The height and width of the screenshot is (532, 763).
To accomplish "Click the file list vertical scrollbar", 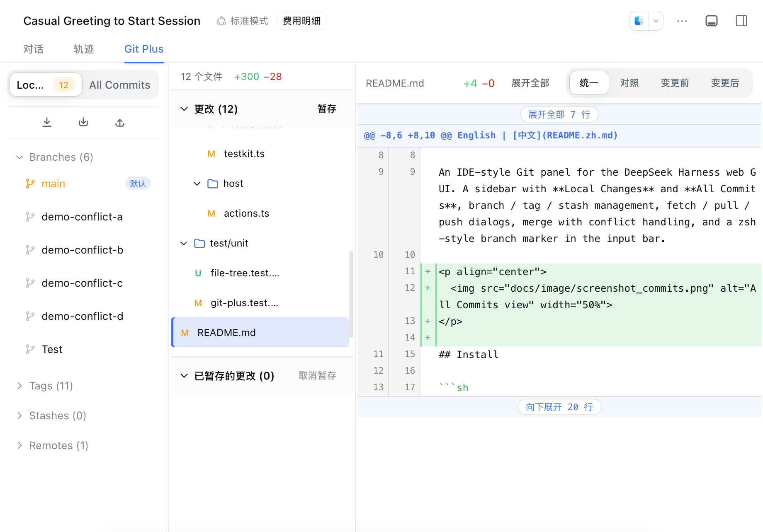I will pos(351,294).
